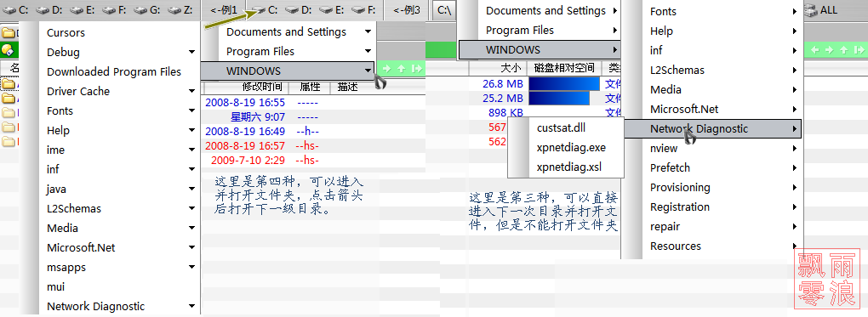The width and height of the screenshot is (868, 317).
Task: Expand java dropdown arrow
Action: tap(192, 190)
